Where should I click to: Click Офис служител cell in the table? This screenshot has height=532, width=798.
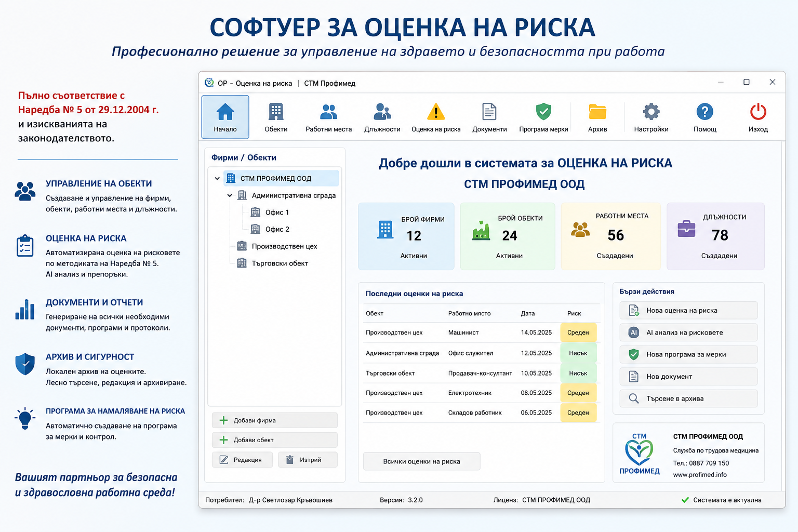tap(471, 353)
